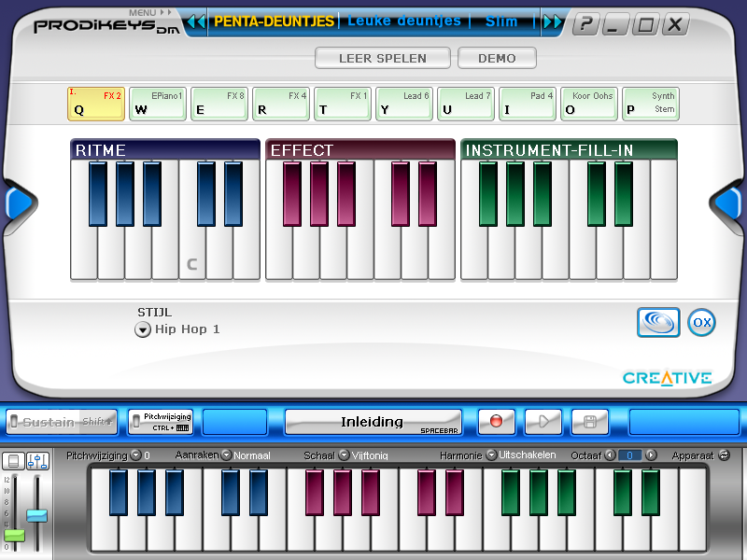
Task: Click the LEER SPELEN button
Action: (383, 58)
